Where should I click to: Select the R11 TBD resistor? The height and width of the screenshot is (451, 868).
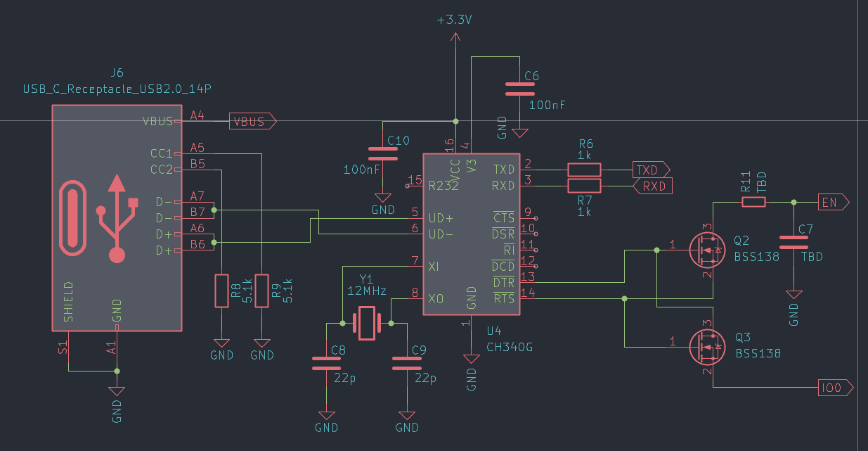pos(753,203)
